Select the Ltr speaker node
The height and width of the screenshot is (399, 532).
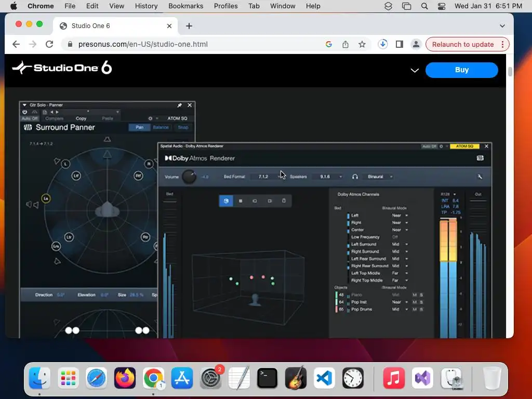(x=69, y=237)
